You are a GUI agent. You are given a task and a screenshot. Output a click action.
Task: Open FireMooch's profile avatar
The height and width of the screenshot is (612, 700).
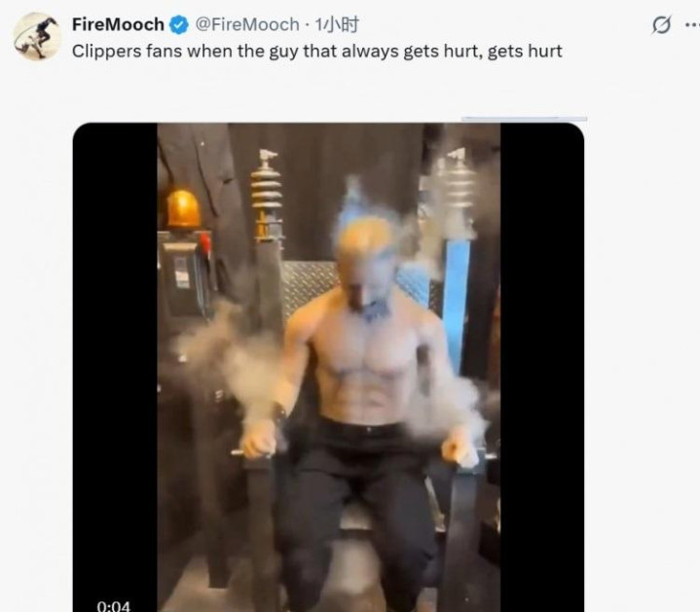tap(37, 37)
